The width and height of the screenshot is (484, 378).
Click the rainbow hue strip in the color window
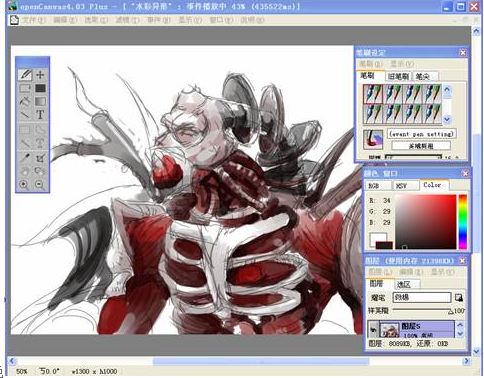pos(463,222)
